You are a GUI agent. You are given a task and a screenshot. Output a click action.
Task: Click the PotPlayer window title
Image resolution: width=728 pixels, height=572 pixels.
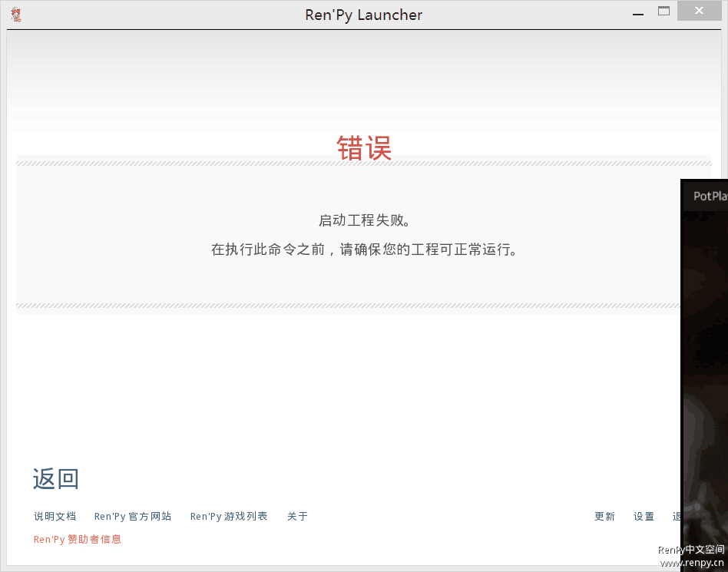[x=710, y=196]
